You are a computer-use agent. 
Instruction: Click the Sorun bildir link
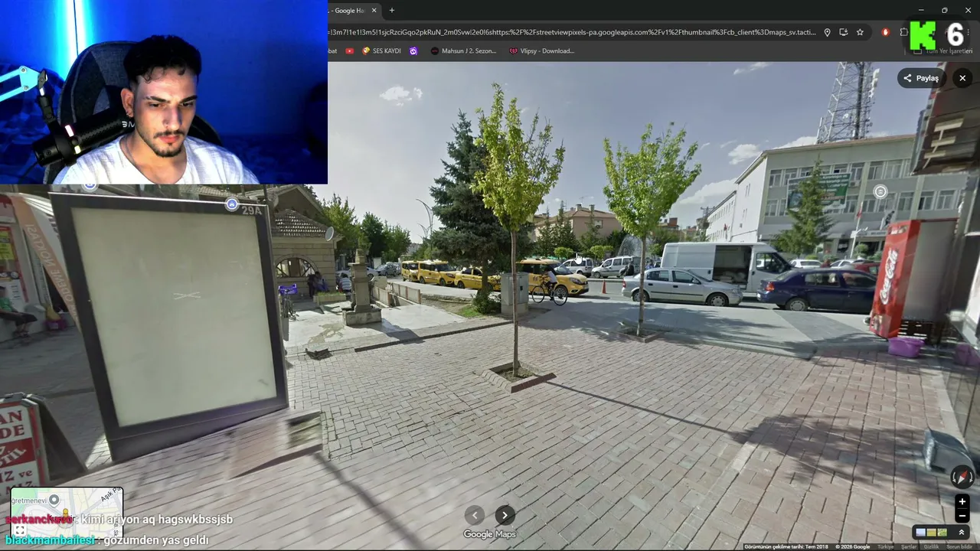pos(959,546)
